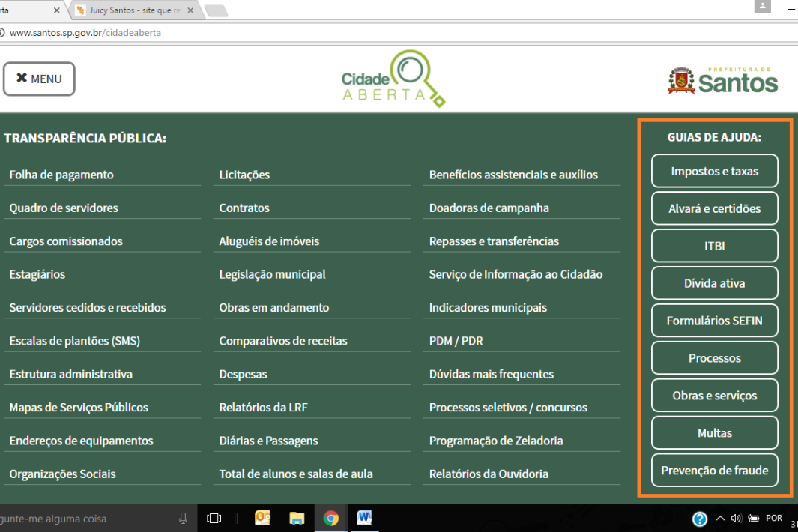
Task: Open Outlook from the taskbar
Action: pyautogui.click(x=262, y=518)
